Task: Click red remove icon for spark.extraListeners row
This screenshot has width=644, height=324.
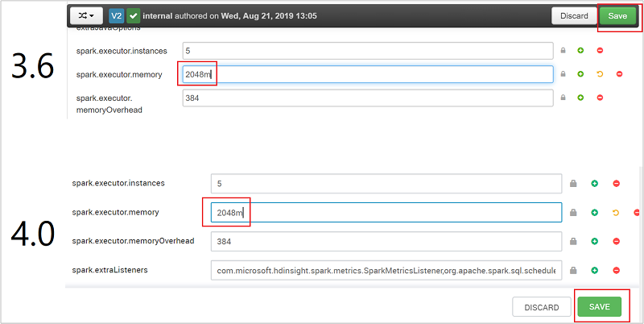Action: (616, 271)
